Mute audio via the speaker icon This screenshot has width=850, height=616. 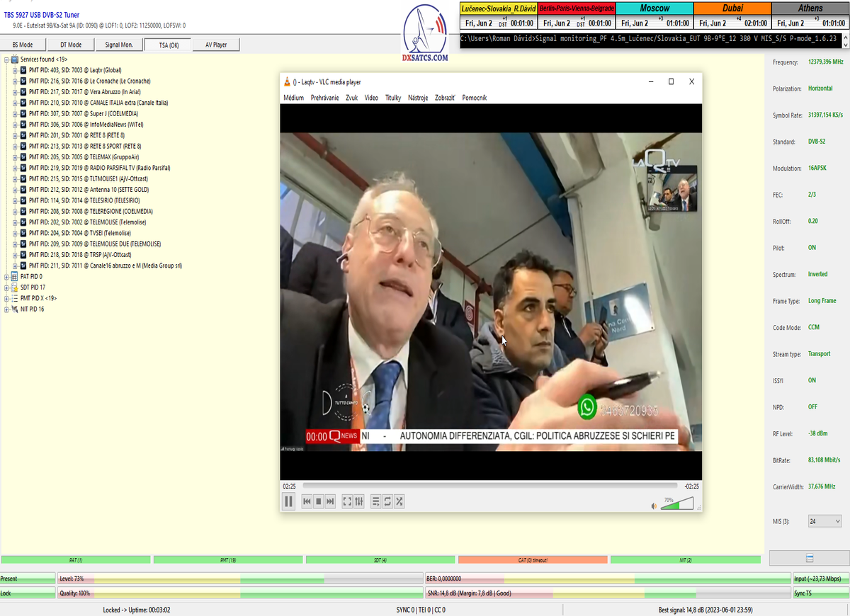pyautogui.click(x=654, y=506)
